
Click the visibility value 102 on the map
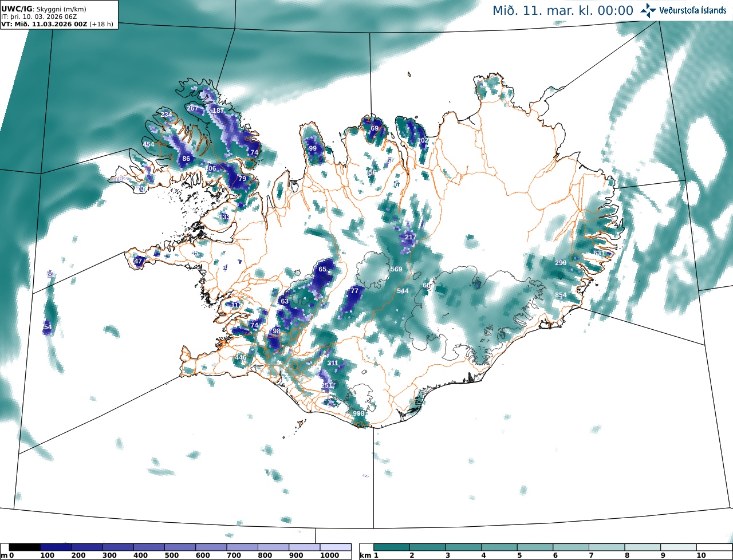pos(423,140)
